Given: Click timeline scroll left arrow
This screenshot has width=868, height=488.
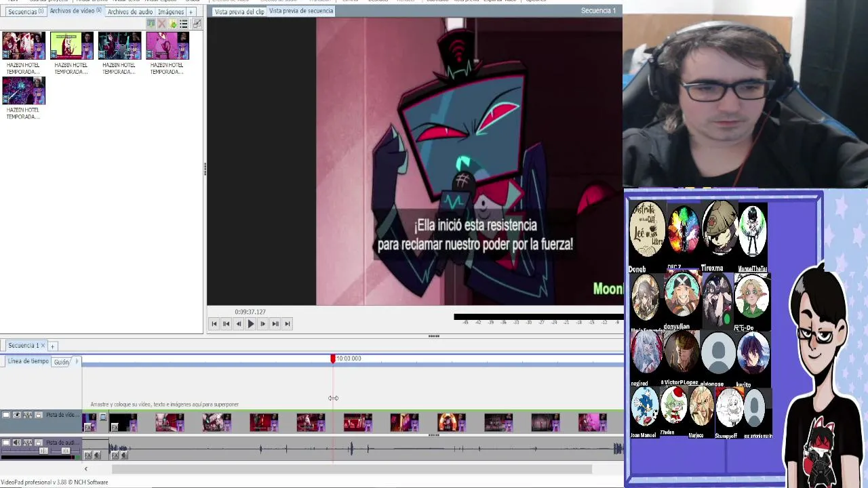Looking at the screenshot, I should (x=85, y=469).
